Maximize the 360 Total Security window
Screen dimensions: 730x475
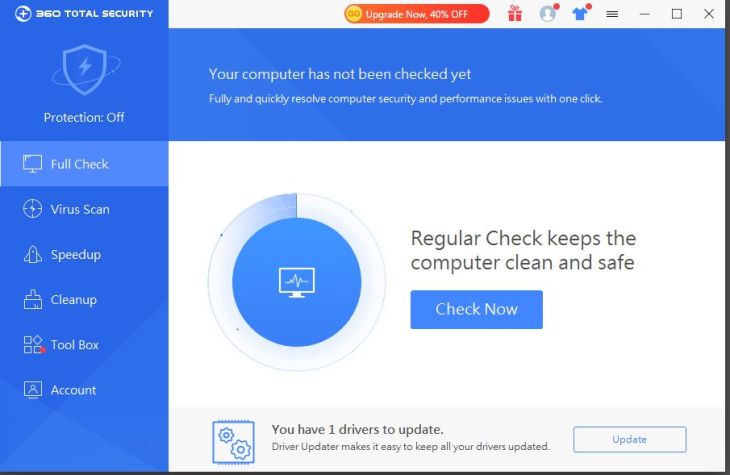coord(677,14)
